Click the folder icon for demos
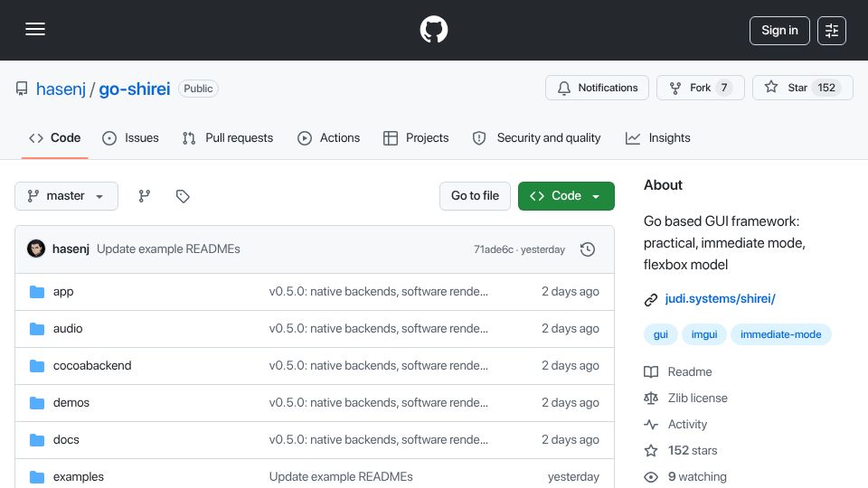This screenshot has height=488, width=868. [37, 403]
